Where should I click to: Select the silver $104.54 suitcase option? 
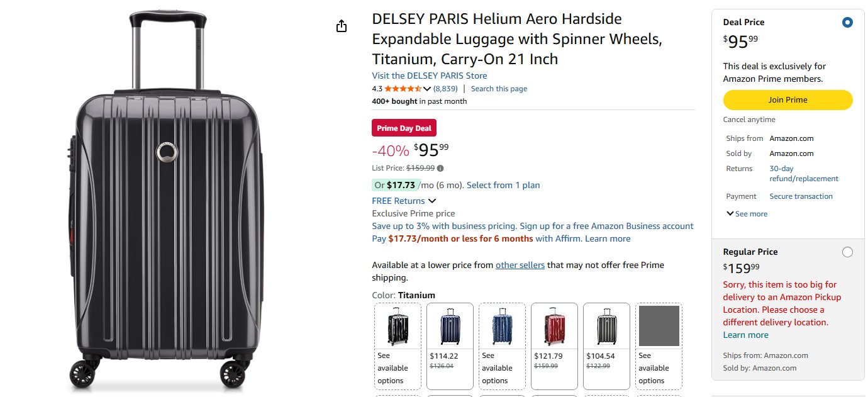coord(607,346)
